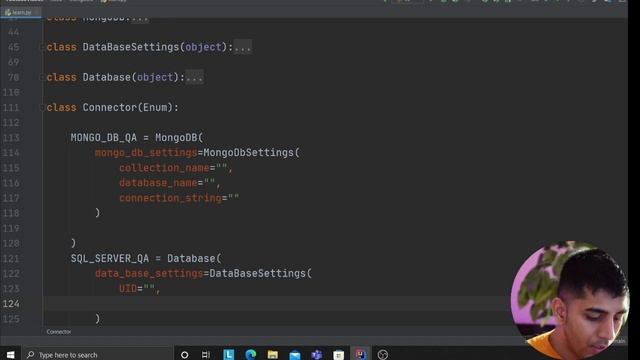The height and width of the screenshot is (360, 640).
Task: Click the folded '...' after Database(object):
Action: pos(194,78)
